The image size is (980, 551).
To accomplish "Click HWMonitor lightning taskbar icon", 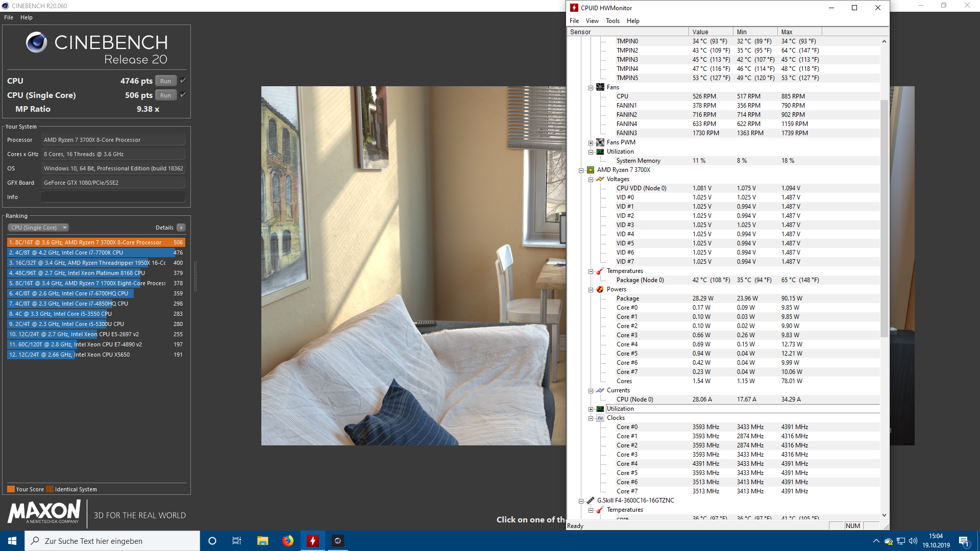I will pyautogui.click(x=313, y=541).
